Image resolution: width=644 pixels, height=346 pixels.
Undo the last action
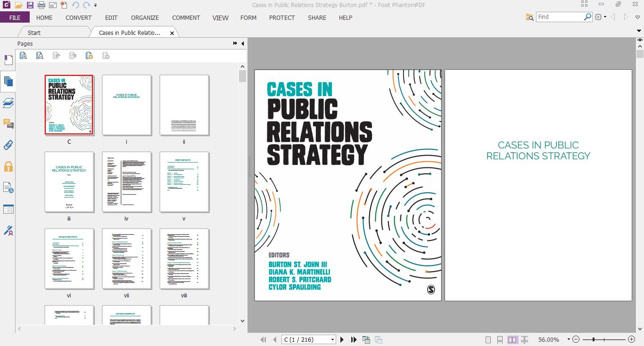pos(75,5)
